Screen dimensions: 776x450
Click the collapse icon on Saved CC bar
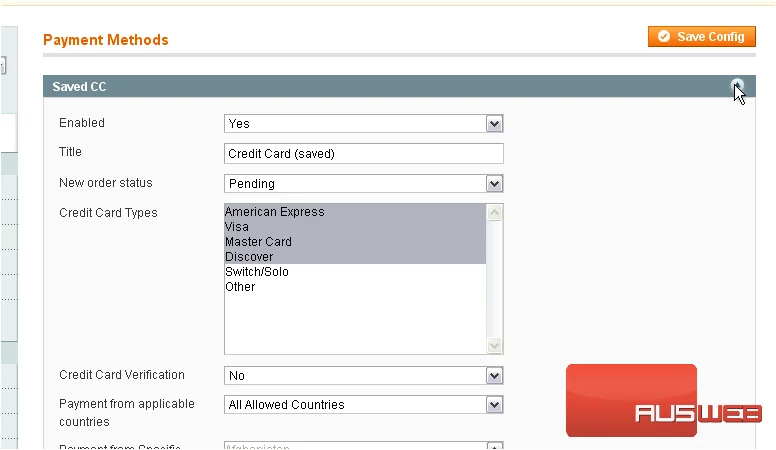(x=737, y=85)
